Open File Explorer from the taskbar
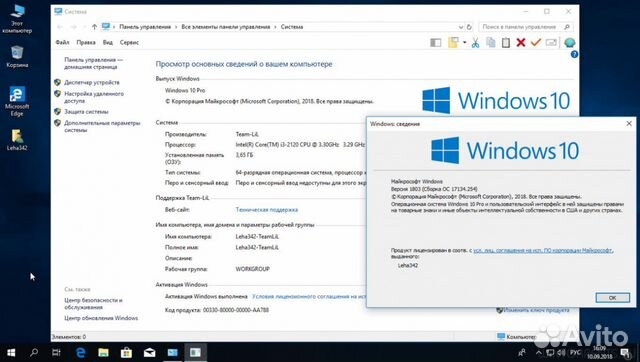The height and width of the screenshot is (362, 640). point(103,353)
